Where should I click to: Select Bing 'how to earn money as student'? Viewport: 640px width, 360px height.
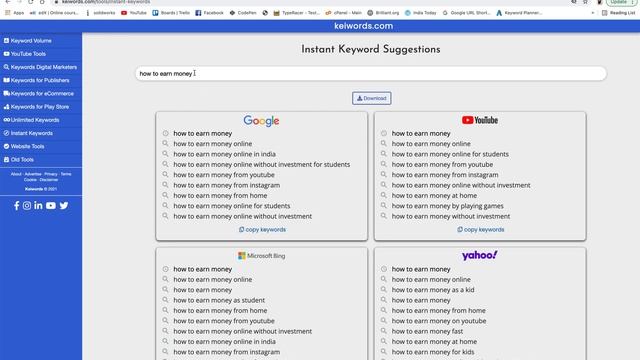pyautogui.click(x=219, y=300)
